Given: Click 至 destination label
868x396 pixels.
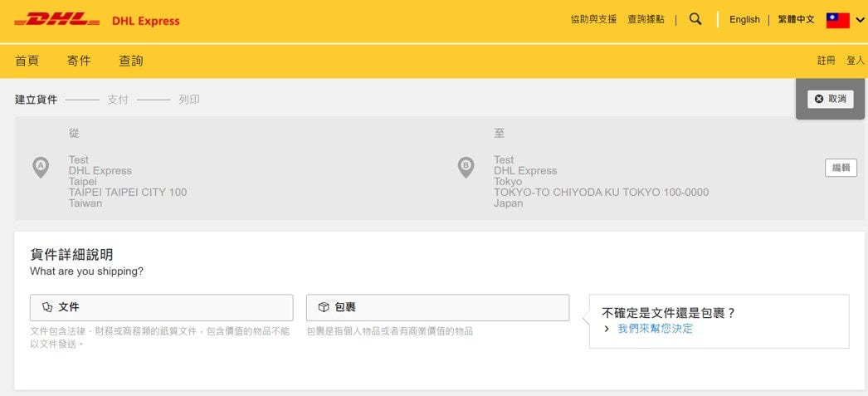Looking at the screenshot, I should [500, 134].
